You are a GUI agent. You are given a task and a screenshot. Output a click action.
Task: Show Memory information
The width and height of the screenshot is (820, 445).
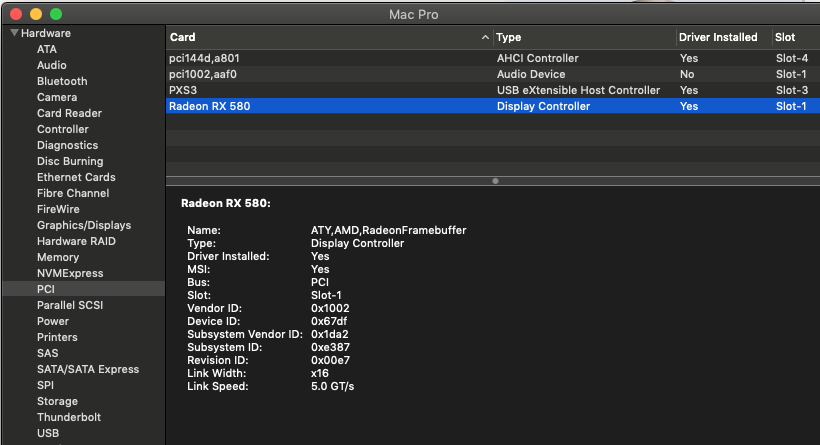[x=58, y=257]
